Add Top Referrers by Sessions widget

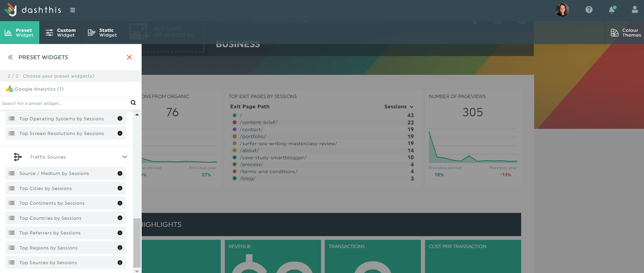point(66,233)
